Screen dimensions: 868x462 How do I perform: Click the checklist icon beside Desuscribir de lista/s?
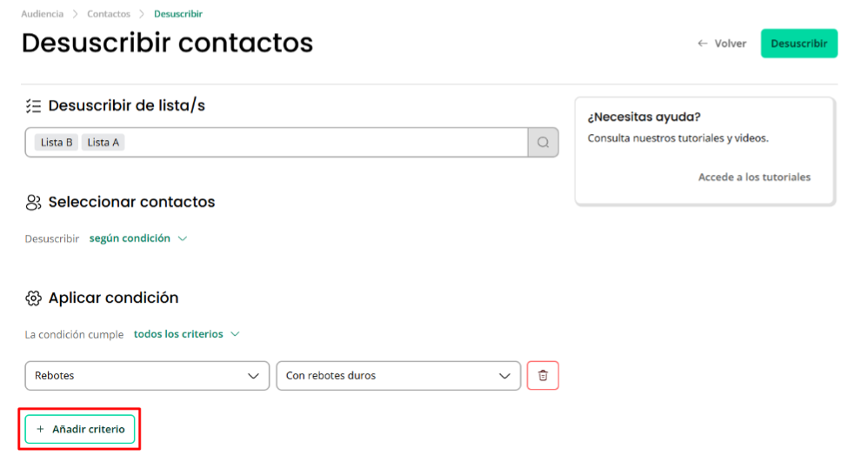point(33,106)
